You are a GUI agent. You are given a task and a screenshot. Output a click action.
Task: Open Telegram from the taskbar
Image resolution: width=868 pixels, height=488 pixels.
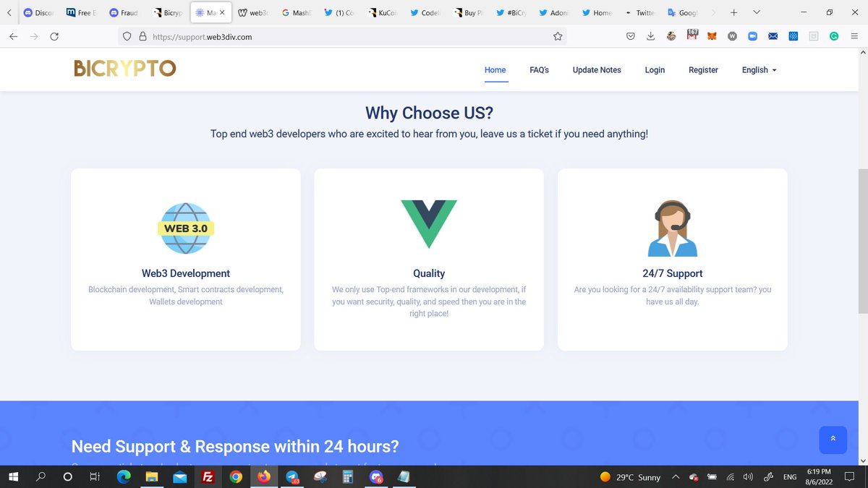[292, 477]
